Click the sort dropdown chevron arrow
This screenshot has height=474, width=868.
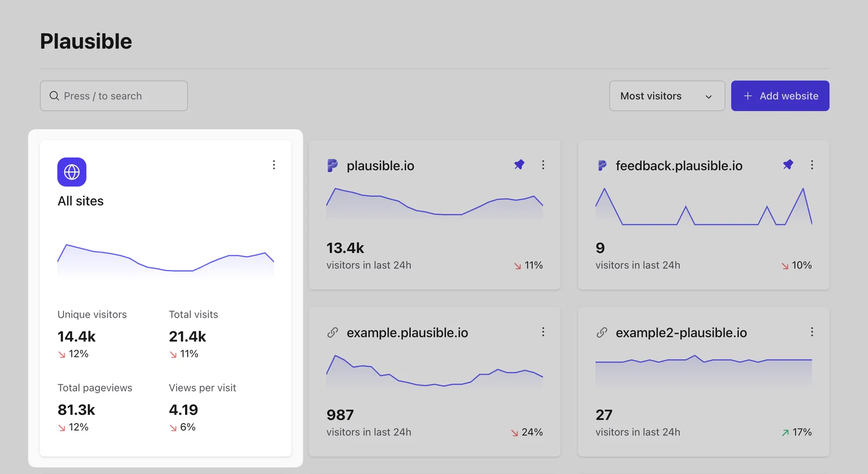click(x=709, y=97)
